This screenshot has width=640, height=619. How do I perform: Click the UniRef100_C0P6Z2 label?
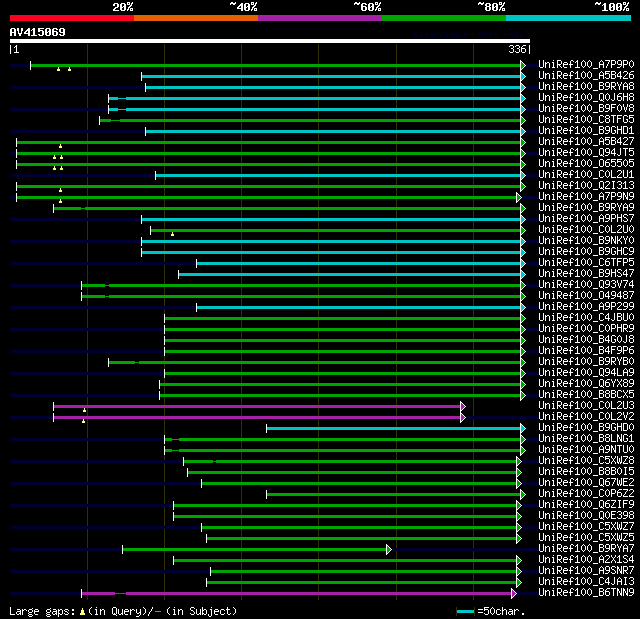[x=586, y=494]
